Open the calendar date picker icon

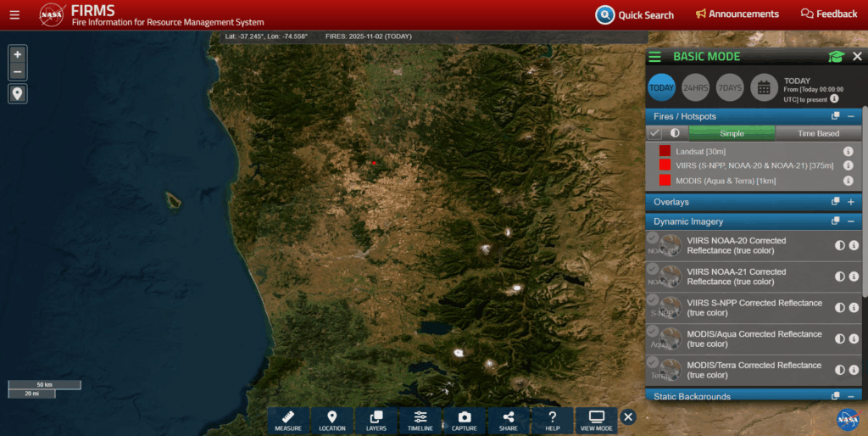click(x=764, y=87)
